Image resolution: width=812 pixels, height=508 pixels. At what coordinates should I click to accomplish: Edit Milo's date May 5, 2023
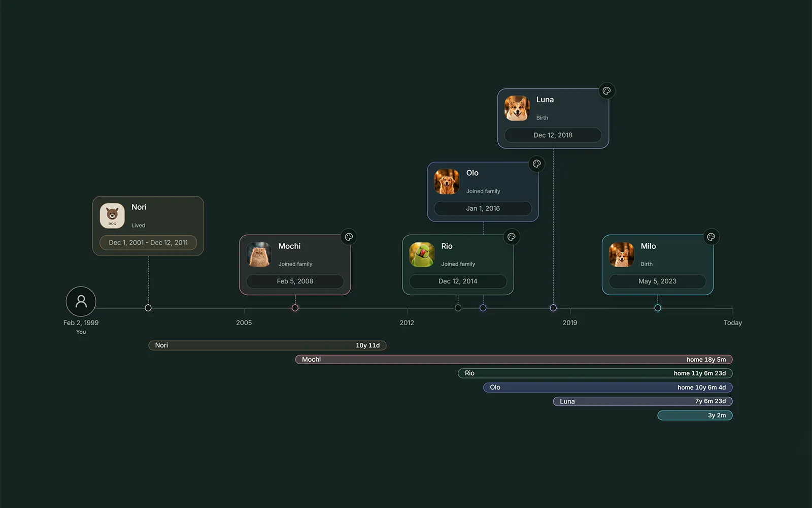pos(657,281)
